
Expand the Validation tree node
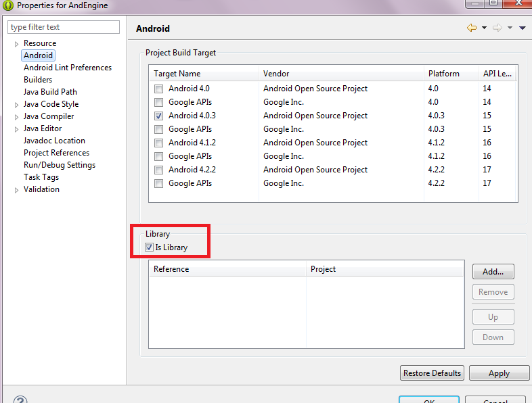pyautogui.click(x=16, y=190)
